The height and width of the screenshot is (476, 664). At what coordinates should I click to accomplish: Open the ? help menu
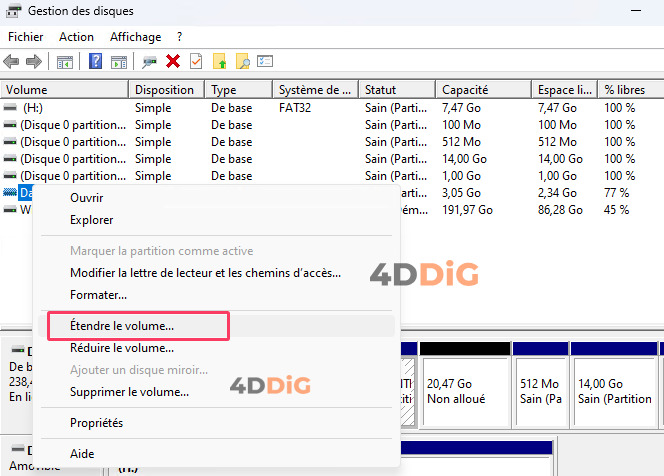pyautogui.click(x=180, y=37)
